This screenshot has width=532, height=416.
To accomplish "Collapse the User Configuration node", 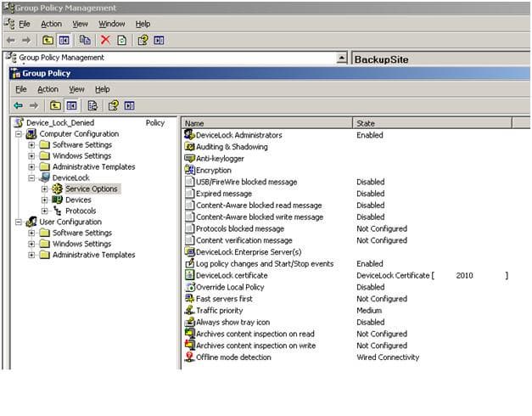I will (x=19, y=222).
